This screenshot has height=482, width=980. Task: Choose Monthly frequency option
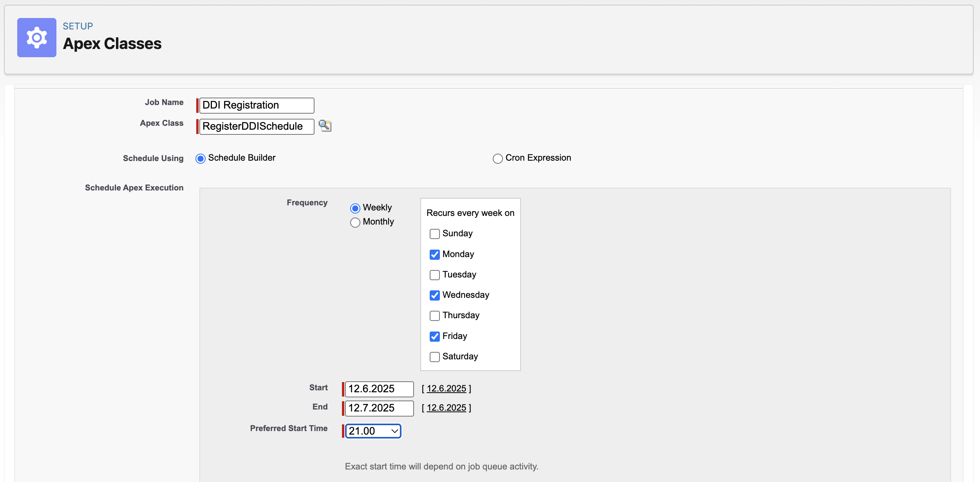(x=355, y=222)
